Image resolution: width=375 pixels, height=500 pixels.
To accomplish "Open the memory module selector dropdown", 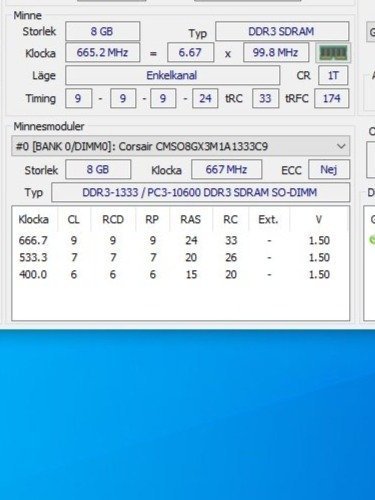I will pyautogui.click(x=181, y=146).
